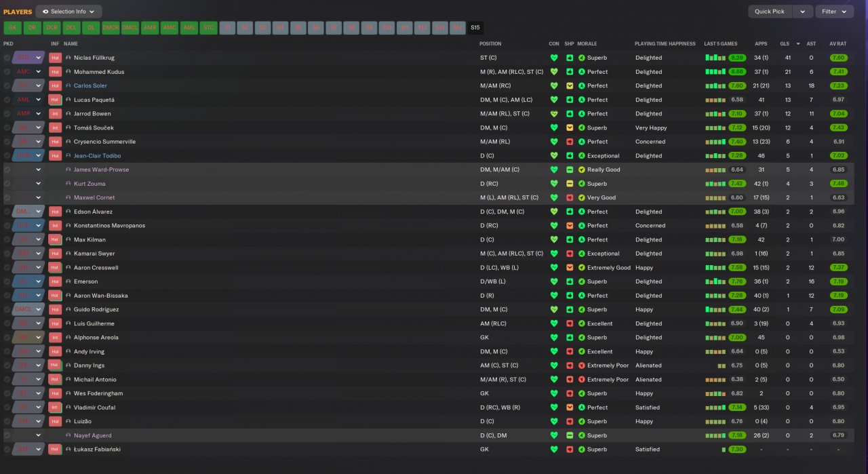Screen dimensions: 868x474
Task: Click Crysencio Summerville's red sharpness icon
Action: point(570,142)
